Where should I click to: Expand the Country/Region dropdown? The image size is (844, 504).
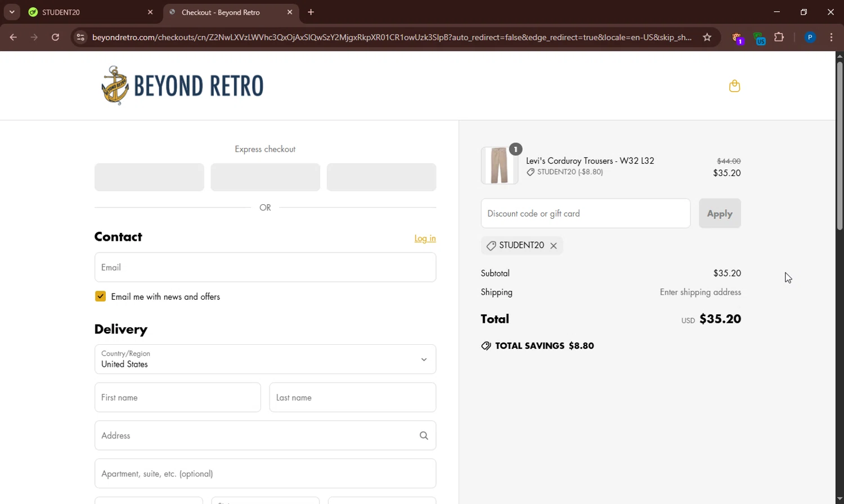[265, 359]
